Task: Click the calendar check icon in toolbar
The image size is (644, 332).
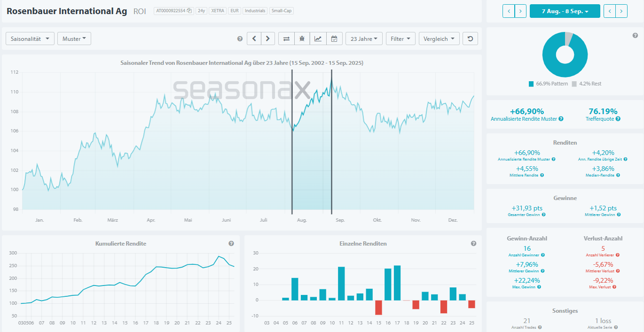Action: (x=334, y=39)
